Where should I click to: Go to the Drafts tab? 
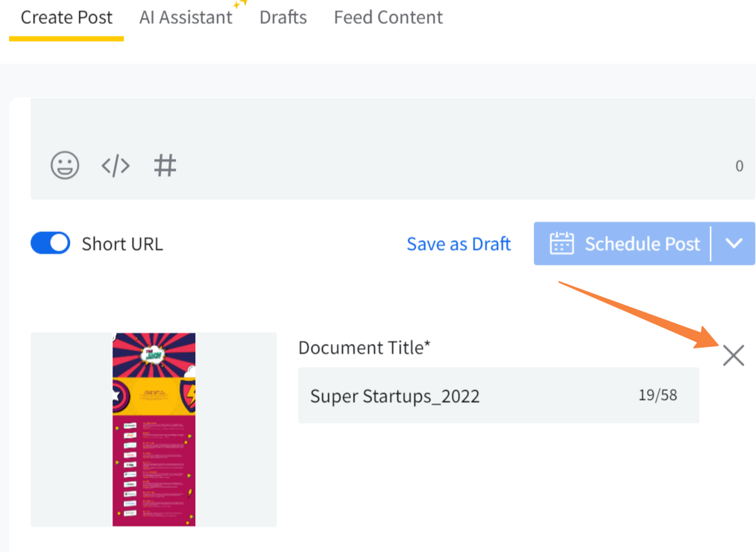[x=283, y=17]
